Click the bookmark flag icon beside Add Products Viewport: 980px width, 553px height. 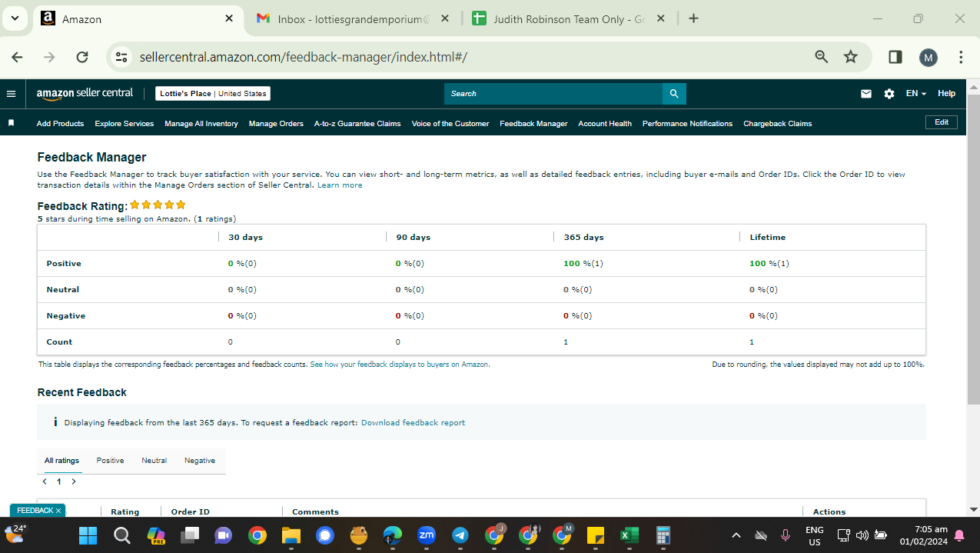pyautogui.click(x=11, y=123)
